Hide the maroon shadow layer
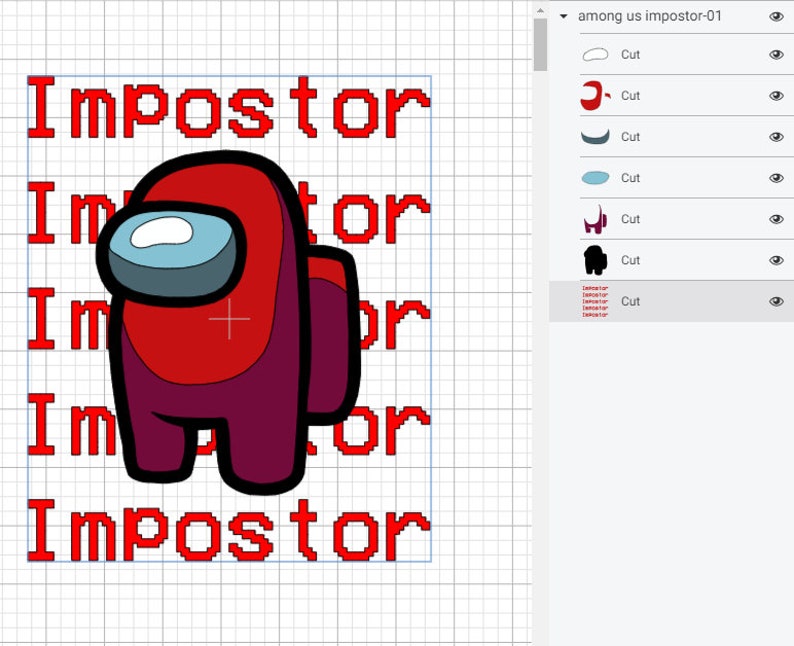Image resolution: width=794 pixels, height=646 pixels. (776, 219)
